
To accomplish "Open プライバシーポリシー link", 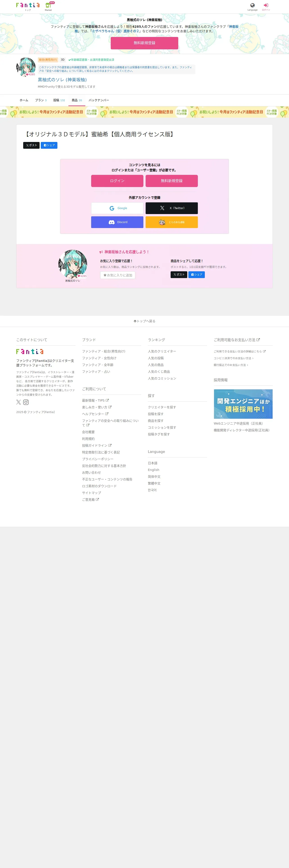I will pos(97,459).
